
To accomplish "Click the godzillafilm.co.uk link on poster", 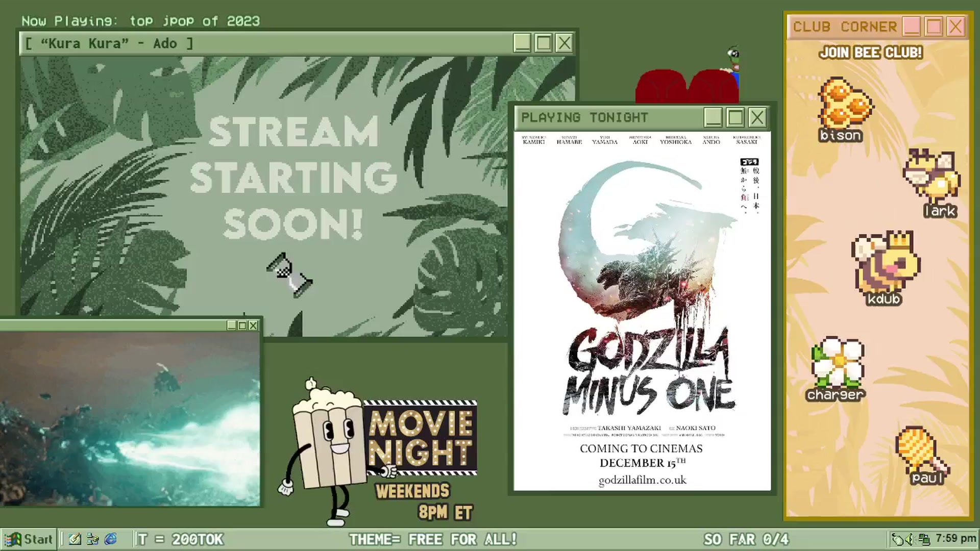I will pyautogui.click(x=642, y=481).
